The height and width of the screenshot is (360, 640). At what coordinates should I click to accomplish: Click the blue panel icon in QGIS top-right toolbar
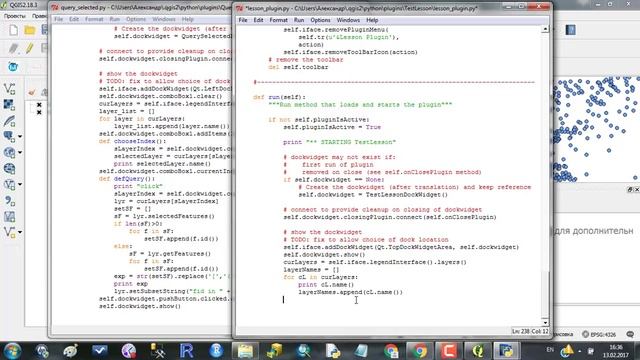click(x=570, y=30)
